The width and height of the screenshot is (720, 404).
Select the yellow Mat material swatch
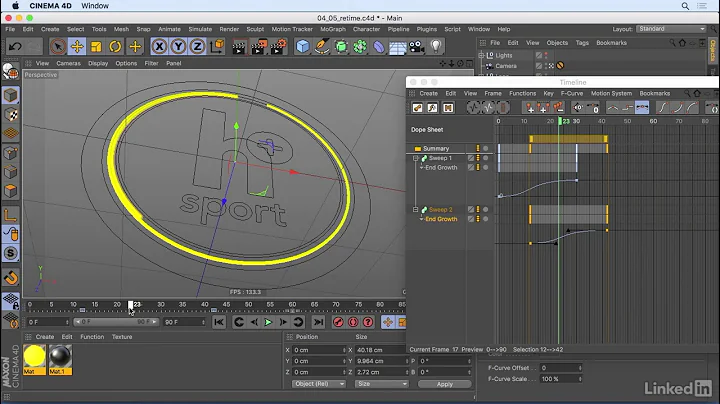pos(34,360)
